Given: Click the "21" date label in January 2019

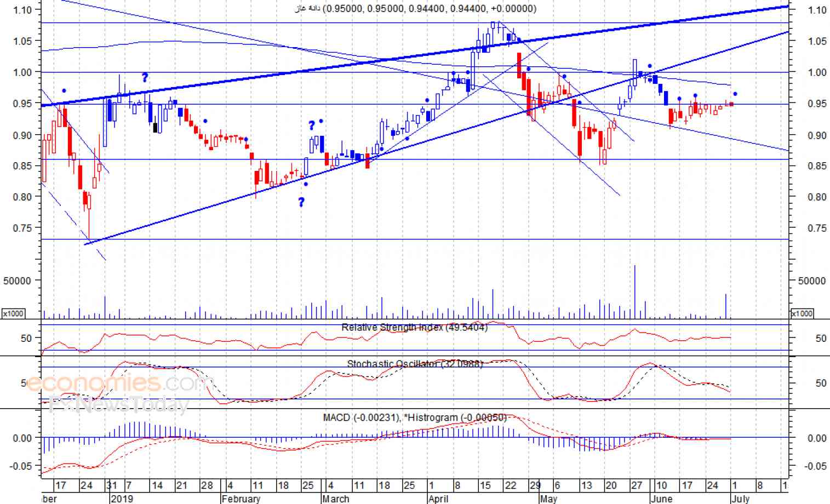Looking at the screenshot, I should (182, 485).
